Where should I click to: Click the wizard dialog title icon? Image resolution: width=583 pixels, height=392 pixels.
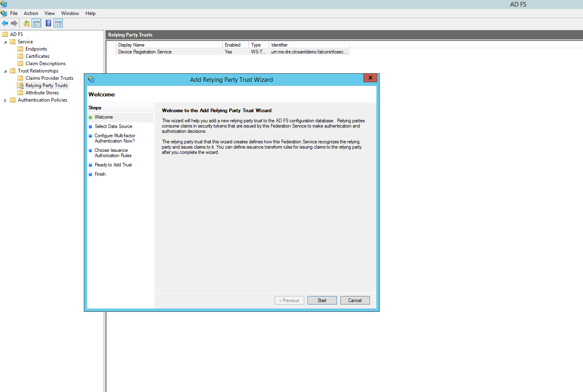(x=91, y=80)
